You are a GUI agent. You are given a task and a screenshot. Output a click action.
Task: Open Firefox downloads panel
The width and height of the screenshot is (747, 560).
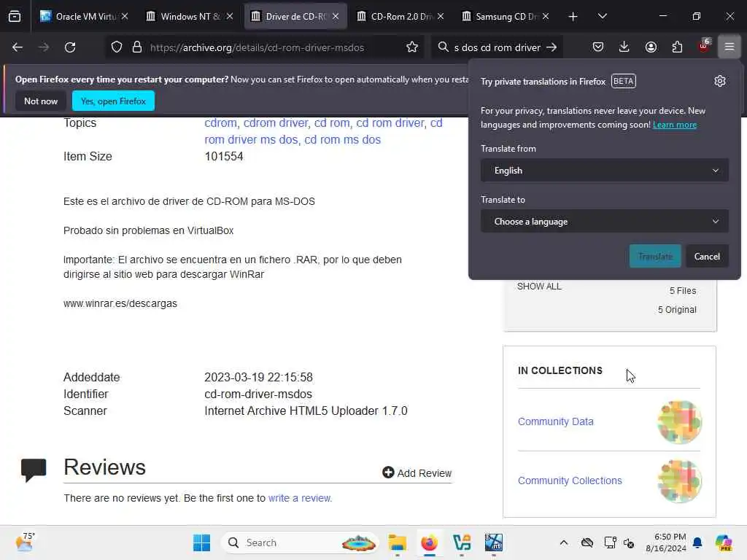pyautogui.click(x=624, y=47)
